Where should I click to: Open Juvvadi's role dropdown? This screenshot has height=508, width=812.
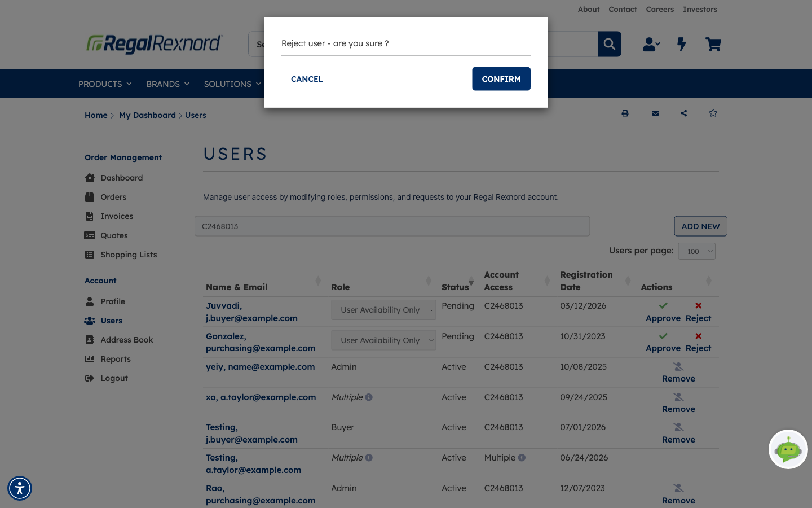click(383, 310)
